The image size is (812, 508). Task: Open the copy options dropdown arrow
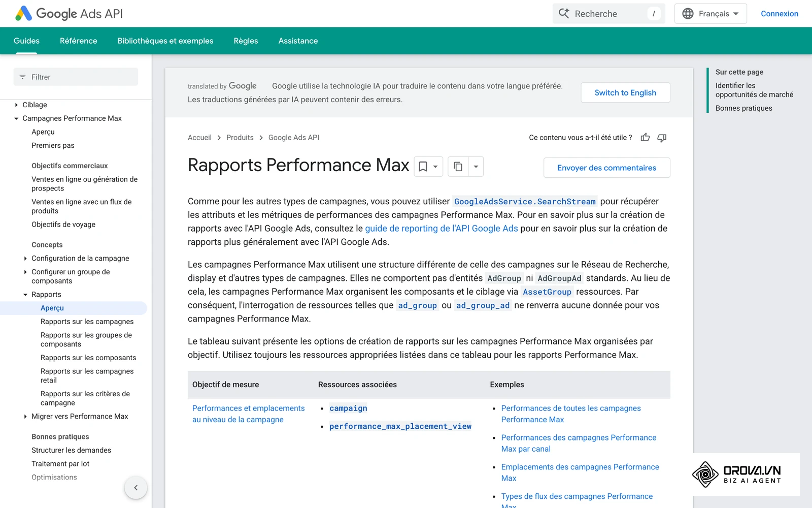coord(476,167)
